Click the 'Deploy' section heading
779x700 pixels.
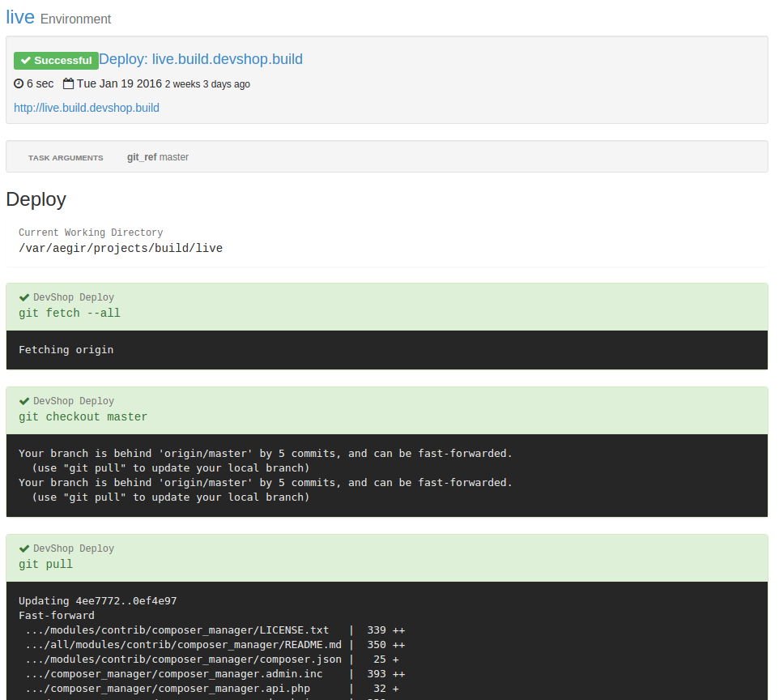tap(36, 199)
